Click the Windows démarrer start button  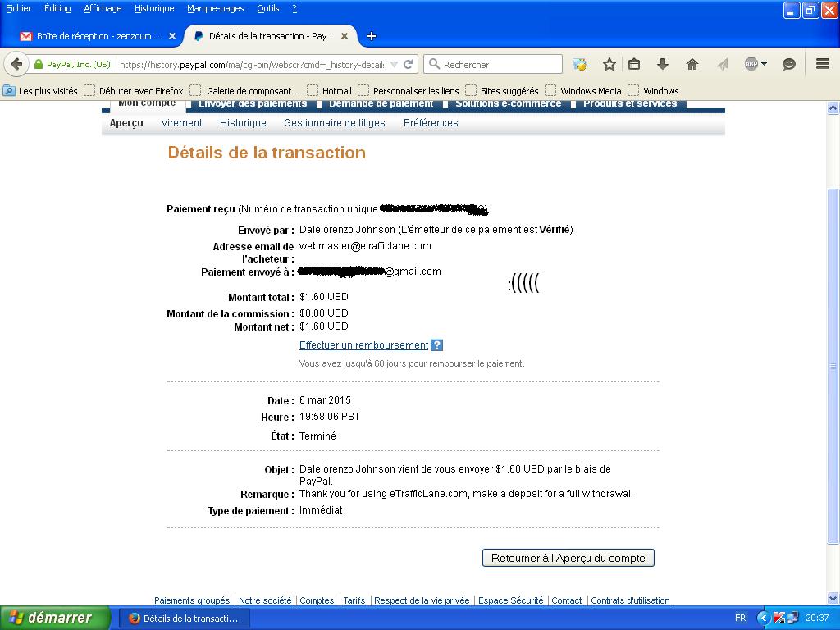point(55,619)
